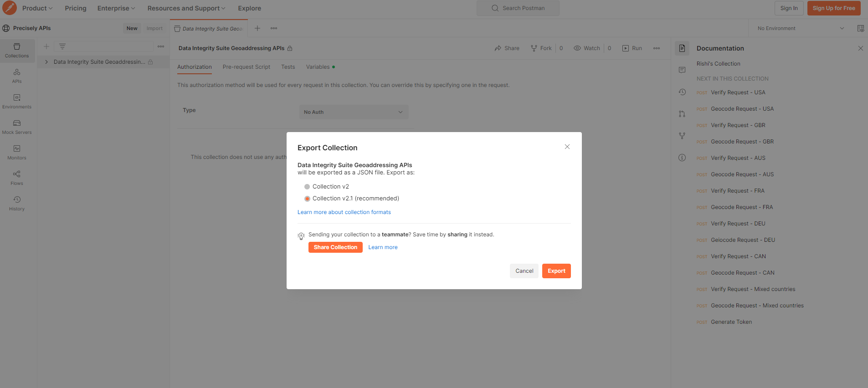Open the Learn more about collection formats link
Image resolution: width=868 pixels, height=388 pixels.
(x=344, y=212)
